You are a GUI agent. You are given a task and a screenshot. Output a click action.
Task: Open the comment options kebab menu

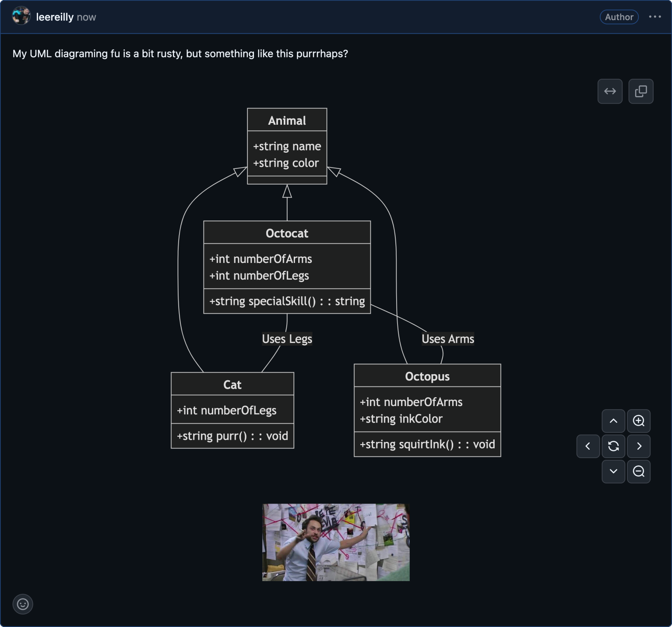655,17
